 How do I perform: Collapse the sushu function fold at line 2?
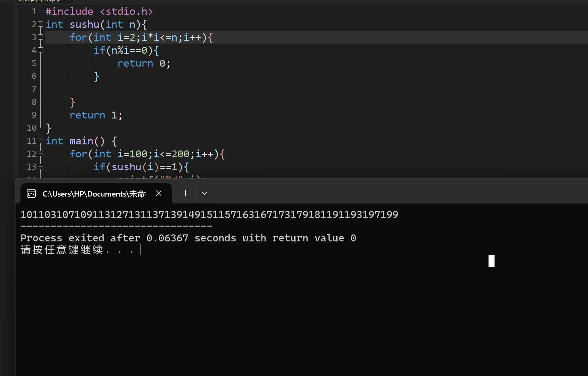[40, 24]
